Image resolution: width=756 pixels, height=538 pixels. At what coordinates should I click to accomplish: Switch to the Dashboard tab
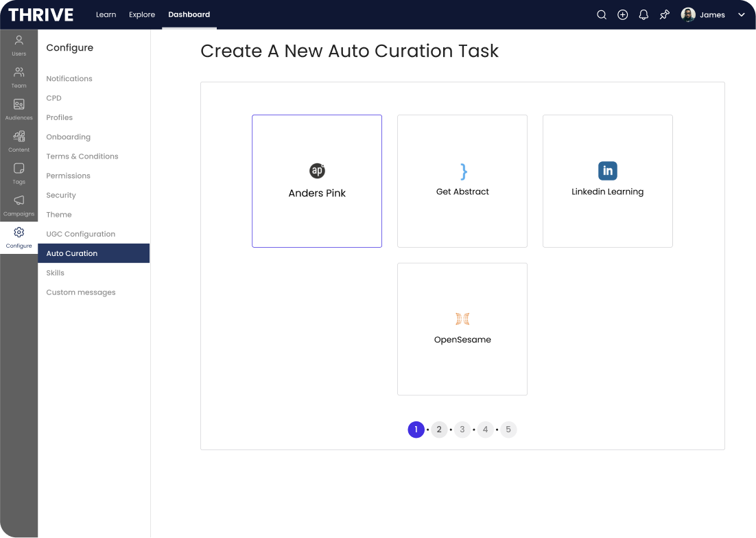point(189,14)
